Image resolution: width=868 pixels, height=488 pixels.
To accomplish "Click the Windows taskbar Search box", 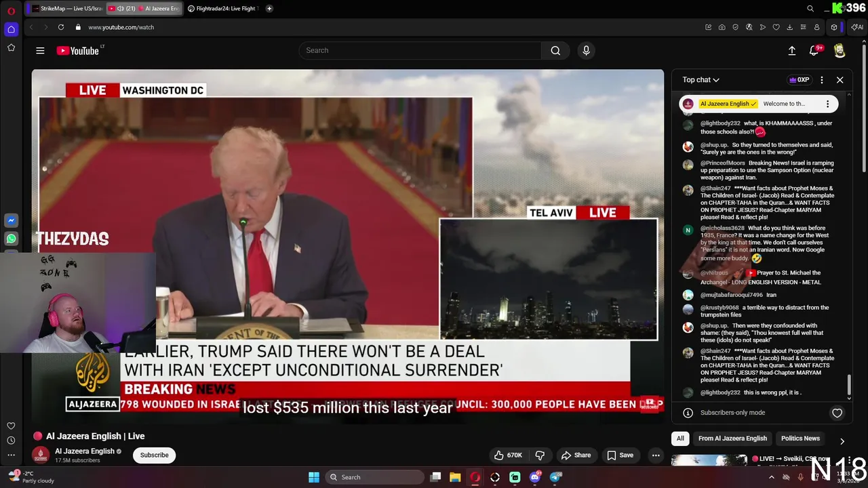I will coord(375,477).
